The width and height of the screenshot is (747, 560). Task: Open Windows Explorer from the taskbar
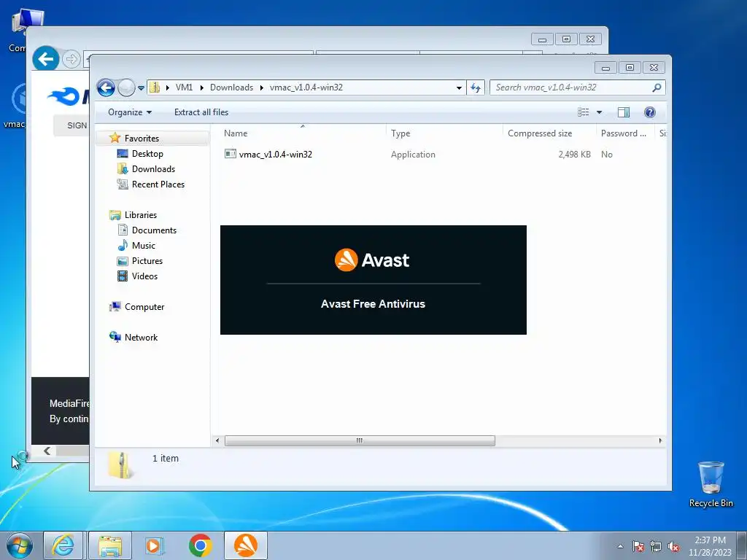(x=110, y=545)
